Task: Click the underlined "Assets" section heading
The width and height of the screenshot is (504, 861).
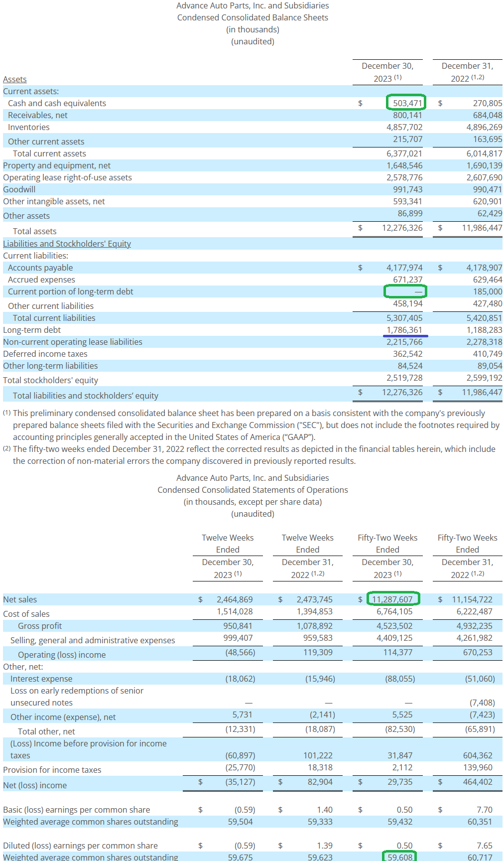Action: tap(15, 79)
